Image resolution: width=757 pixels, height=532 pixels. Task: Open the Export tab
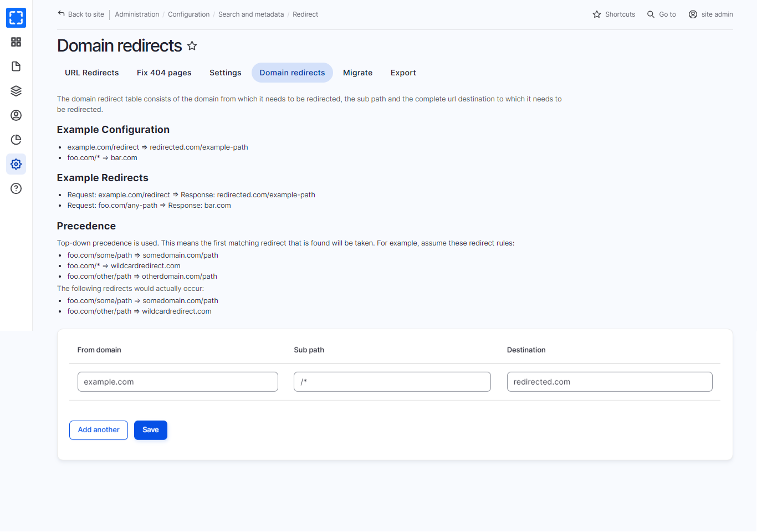pyautogui.click(x=403, y=73)
